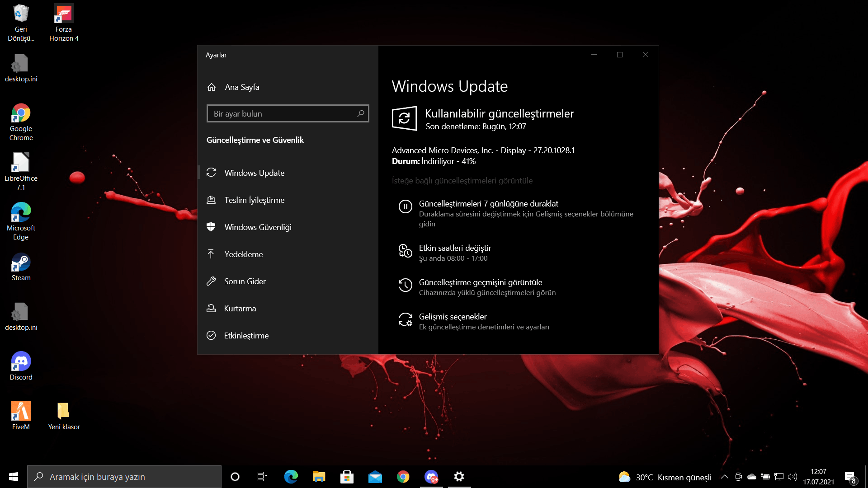Image resolution: width=868 pixels, height=488 pixels.
Task: Open Task View on taskbar
Action: (x=262, y=477)
